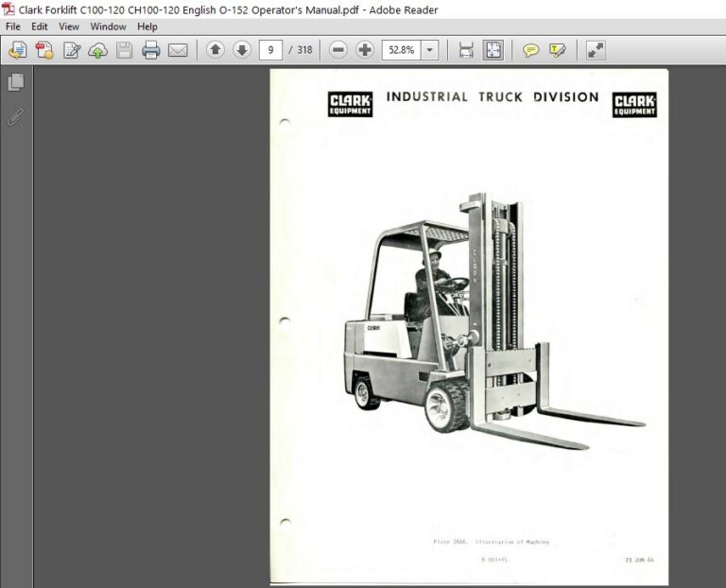The width and height of the screenshot is (726, 588).
Task: Open the Window menu
Action: (108, 26)
